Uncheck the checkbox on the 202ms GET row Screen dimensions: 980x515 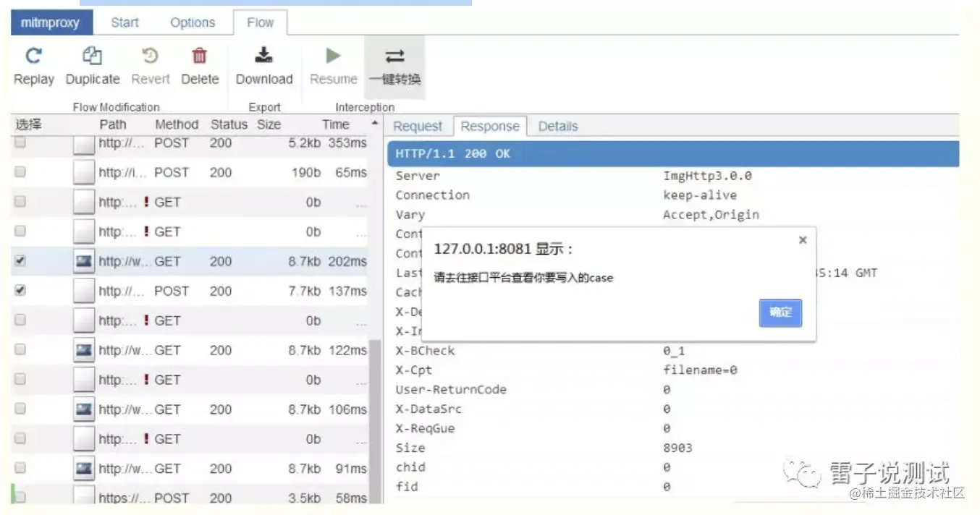pos(20,261)
